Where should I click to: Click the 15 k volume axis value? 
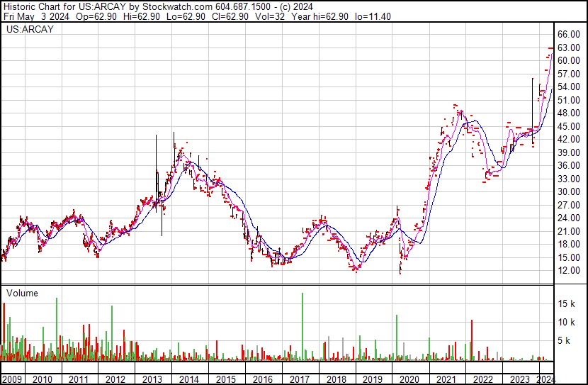(x=566, y=303)
